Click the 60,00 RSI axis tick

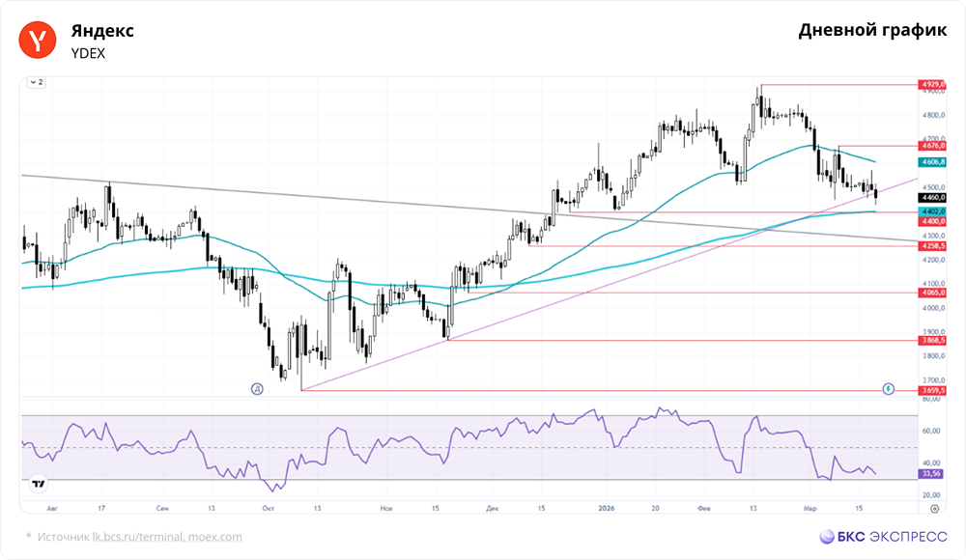tap(931, 431)
